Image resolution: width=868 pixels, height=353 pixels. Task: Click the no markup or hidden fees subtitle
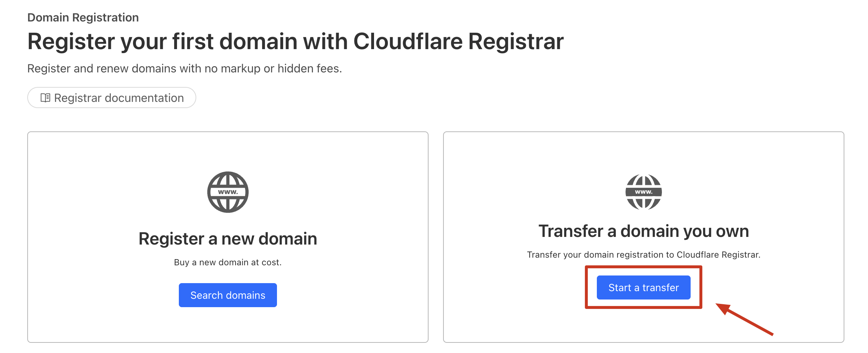(x=185, y=68)
